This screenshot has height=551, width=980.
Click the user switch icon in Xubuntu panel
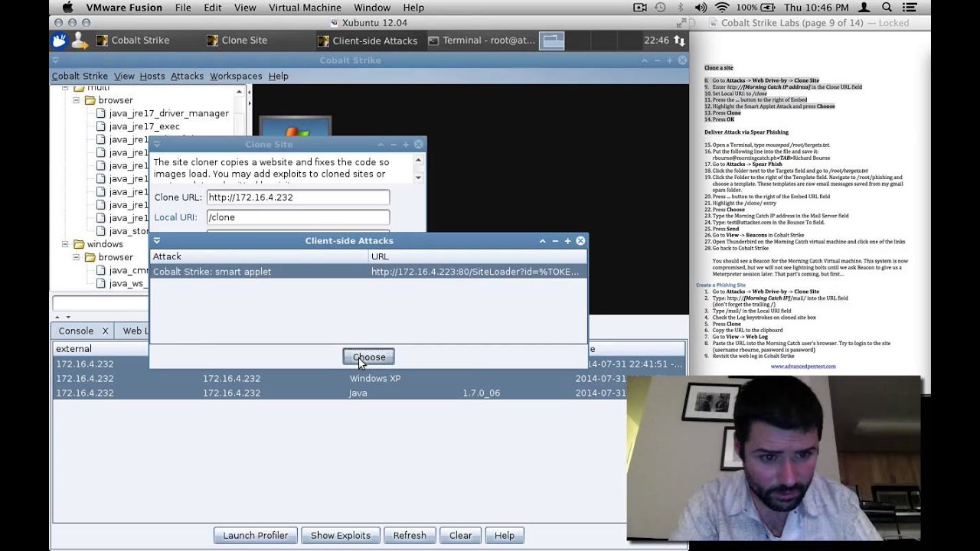tap(80, 41)
